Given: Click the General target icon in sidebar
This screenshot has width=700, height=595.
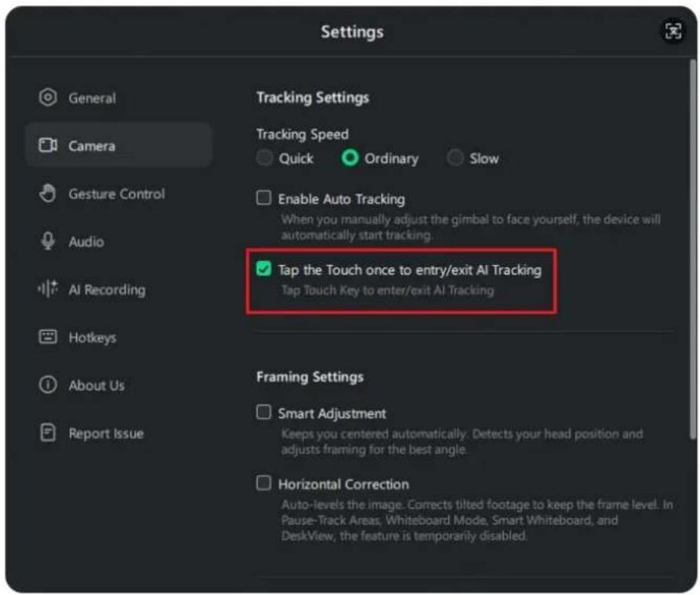Looking at the screenshot, I should click(x=48, y=97).
